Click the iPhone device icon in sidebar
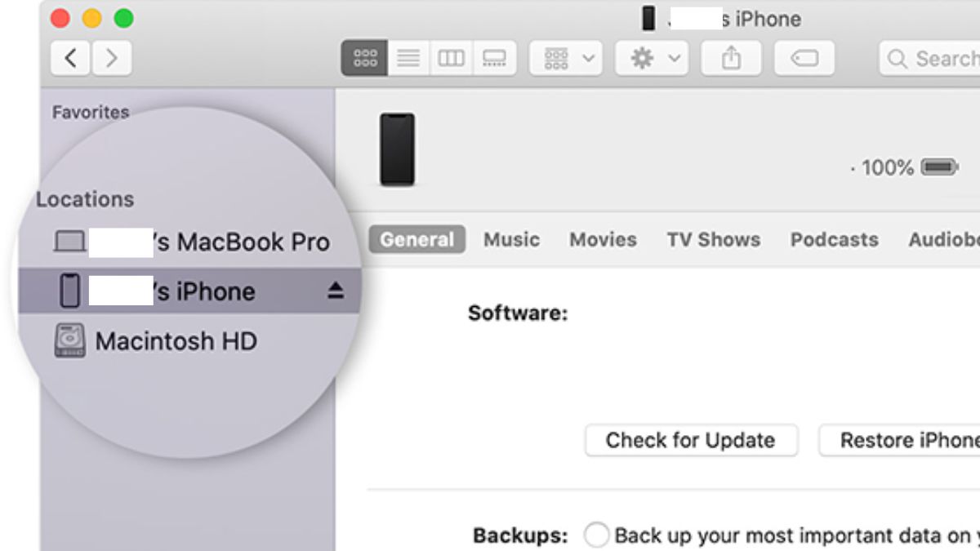980x551 pixels. [70, 291]
